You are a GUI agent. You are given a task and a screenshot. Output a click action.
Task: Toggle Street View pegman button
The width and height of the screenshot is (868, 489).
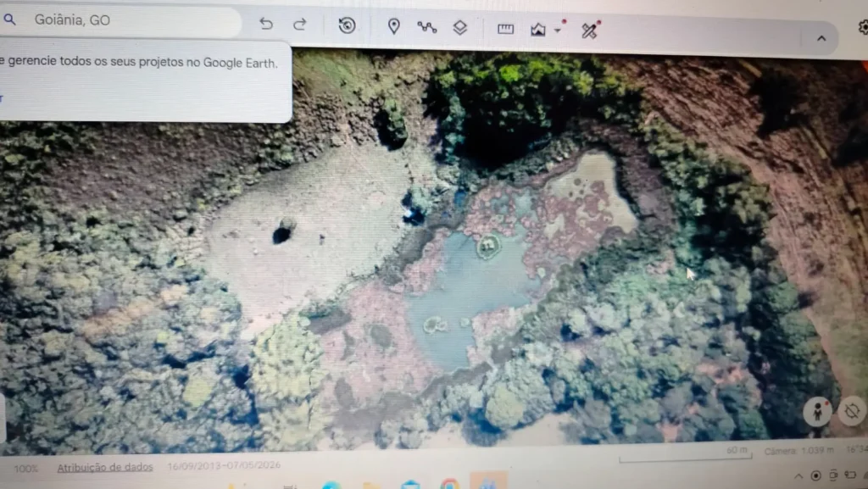(817, 412)
